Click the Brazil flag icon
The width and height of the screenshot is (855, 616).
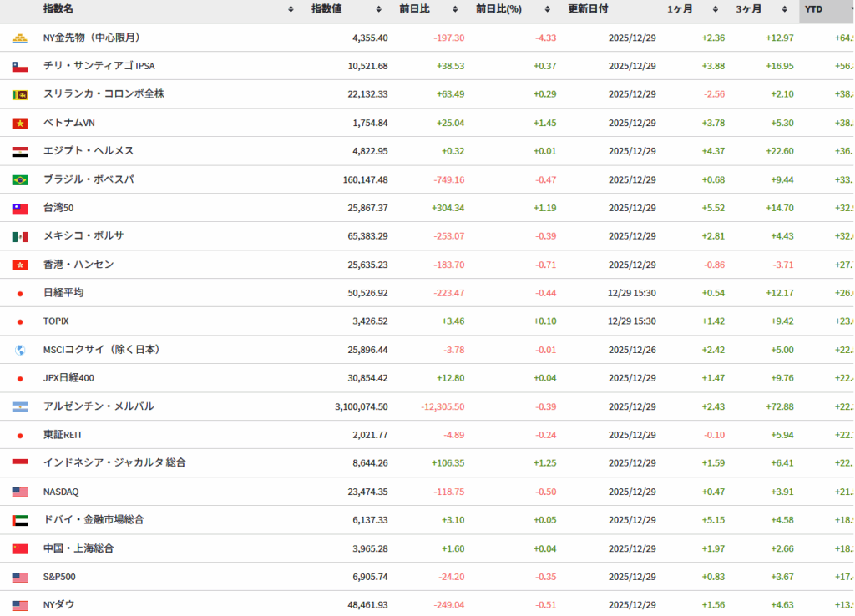(20, 180)
